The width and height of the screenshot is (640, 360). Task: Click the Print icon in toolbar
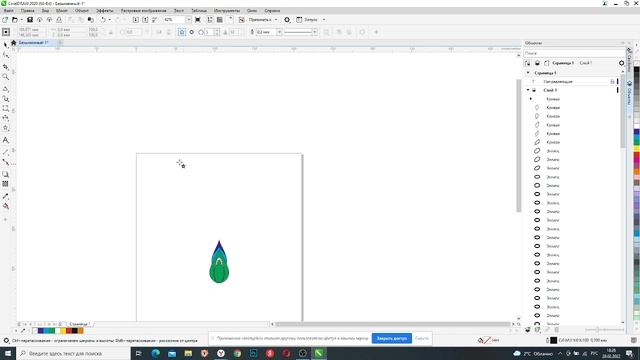[x=59, y=20]
